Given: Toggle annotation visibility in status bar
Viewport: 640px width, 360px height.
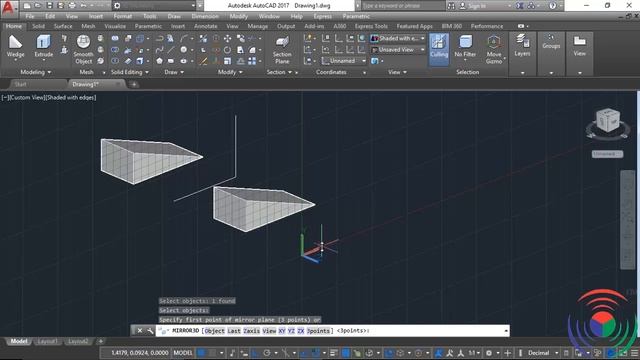Looking at the screenshot, I should [x=439, y=353].
